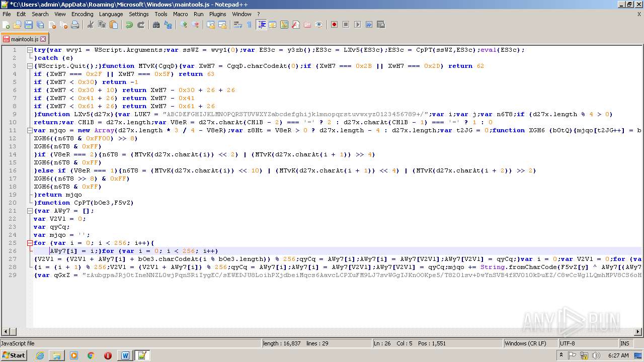Open Find with the binoculars icon
The height and width of the screenshot is (362, 644).
coord(156,25)
